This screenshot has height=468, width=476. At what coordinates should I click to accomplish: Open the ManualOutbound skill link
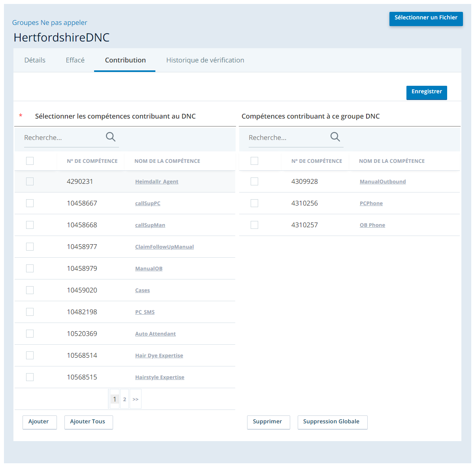(383, 181)
